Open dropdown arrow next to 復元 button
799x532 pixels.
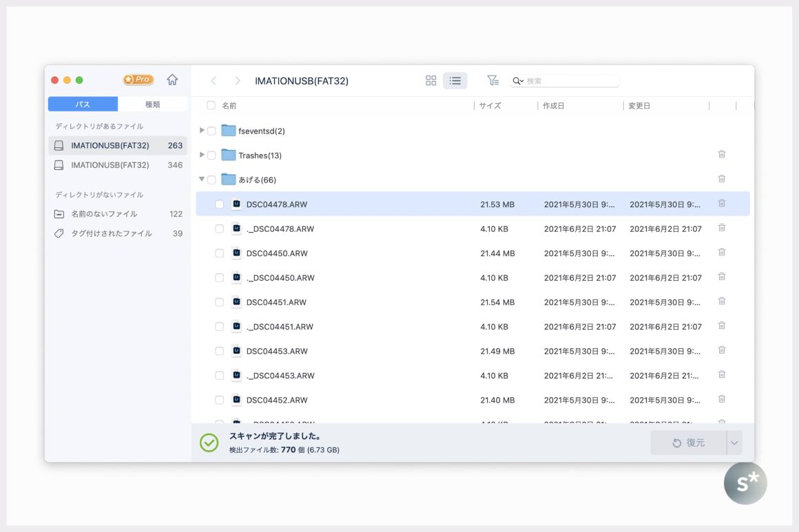pyautogui.click(x=734, y=443)
